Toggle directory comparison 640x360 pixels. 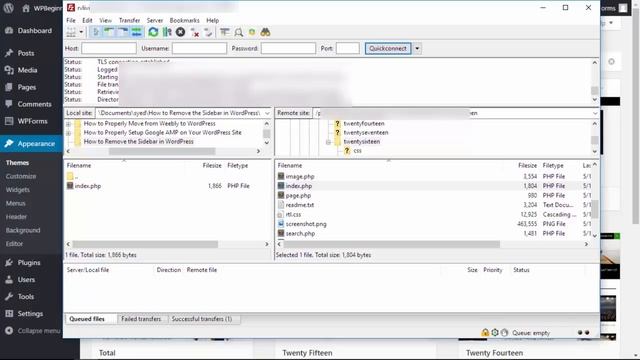click(238, 32)
